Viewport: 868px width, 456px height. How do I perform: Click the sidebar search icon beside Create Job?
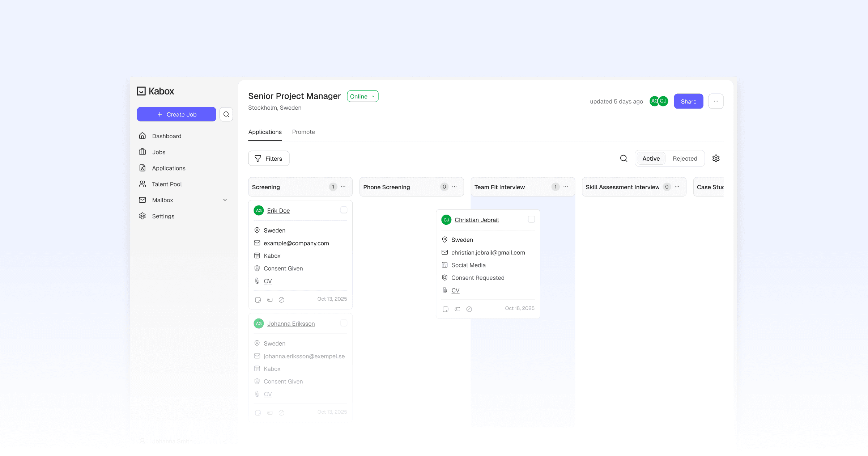[226, 114]
